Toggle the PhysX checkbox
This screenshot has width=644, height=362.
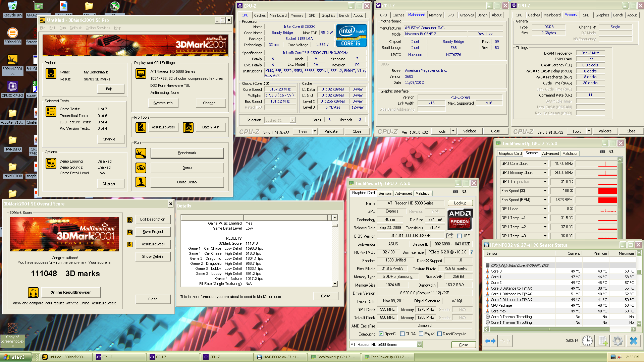tap(421, 334)
